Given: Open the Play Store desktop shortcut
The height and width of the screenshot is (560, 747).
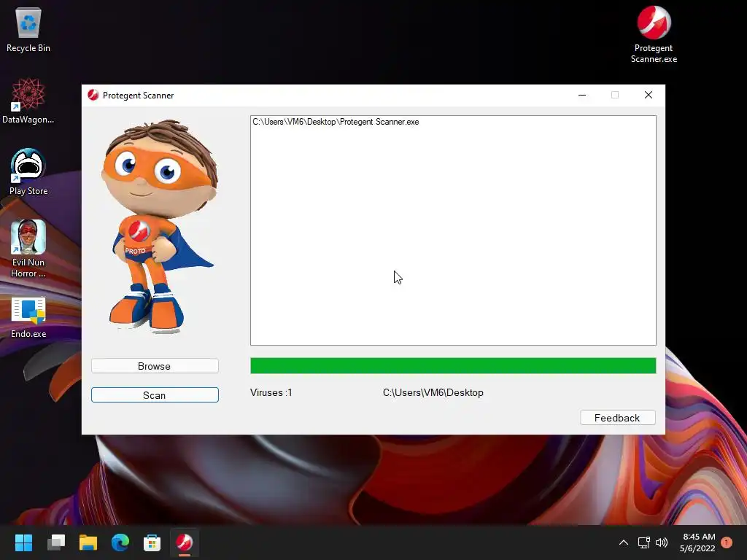Looking at the screenshot, I should click(28, 172).
